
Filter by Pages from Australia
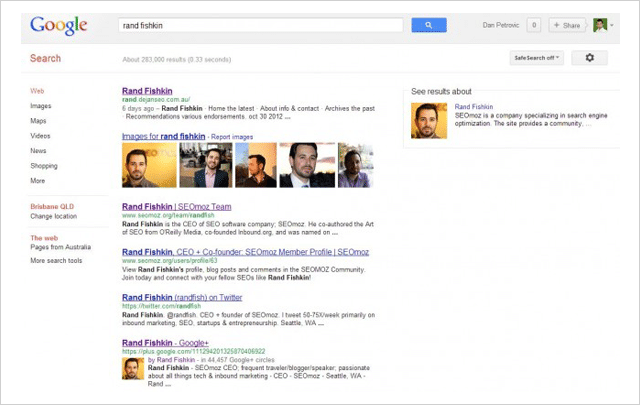coord(61,246)
